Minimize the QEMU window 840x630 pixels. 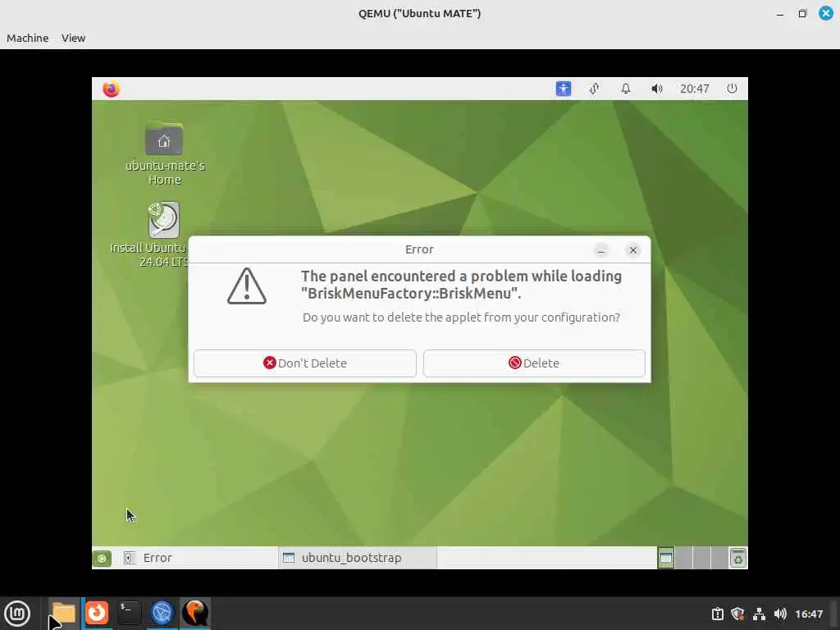point(780,14)
